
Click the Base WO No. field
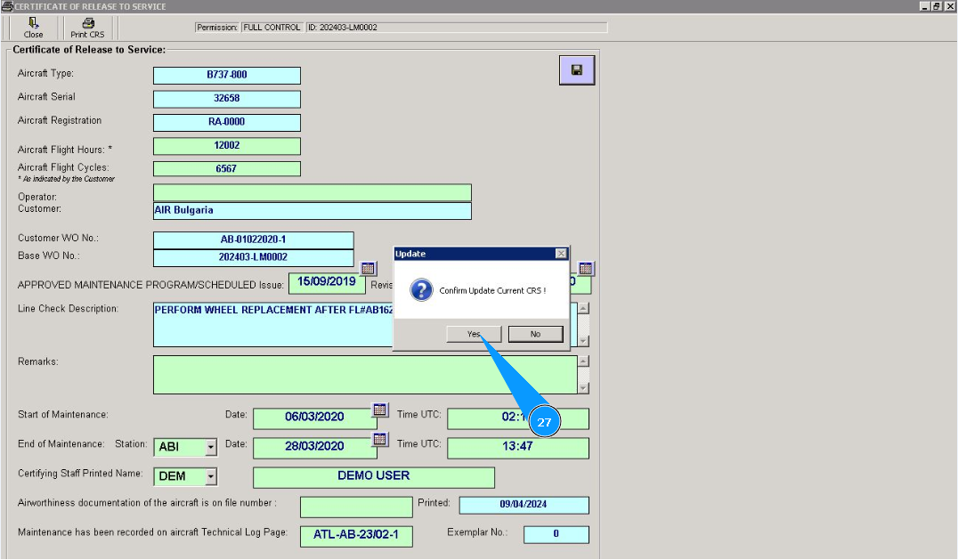pyautogui.click(x=254, y=257)
